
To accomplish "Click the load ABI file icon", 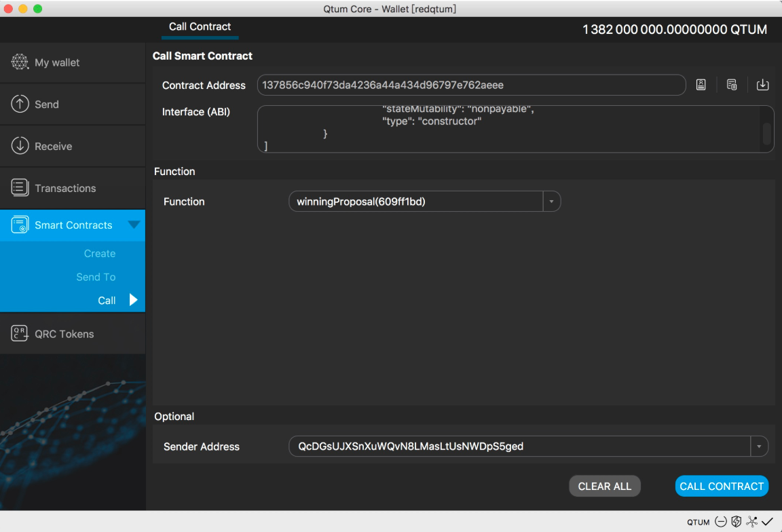I will pos(762,85).
